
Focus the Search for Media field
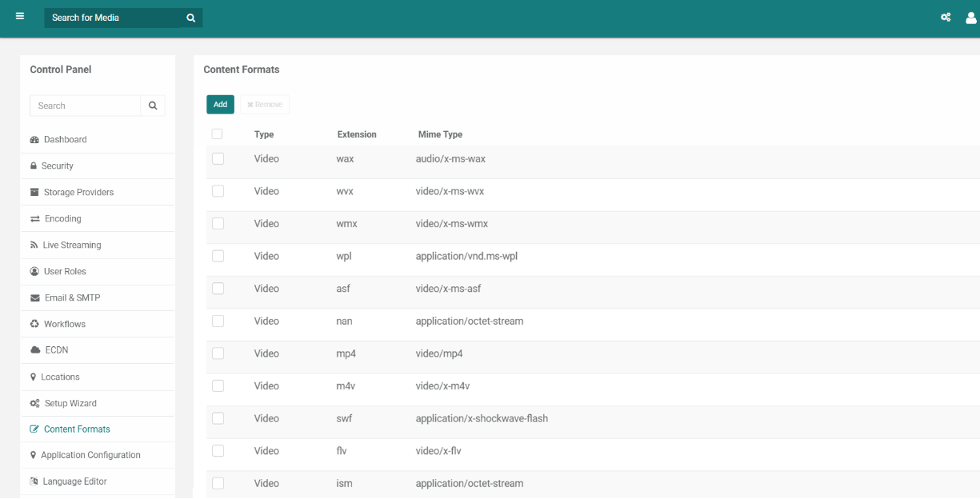112,18
